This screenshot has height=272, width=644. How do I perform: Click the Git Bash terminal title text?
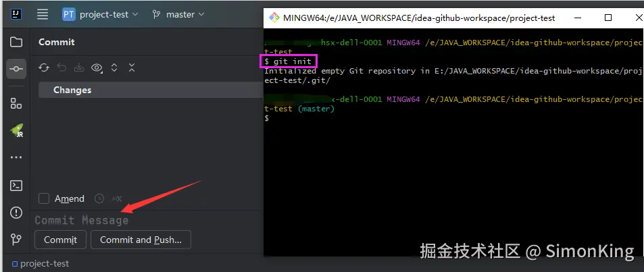419,18
